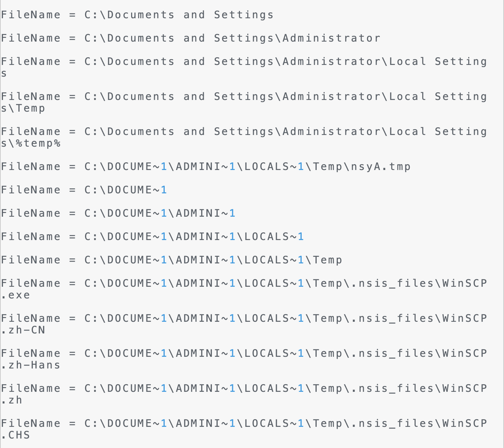Click the wrapped '.zh-Hans' suffix text
The width and height of the screenshot is (504, 448).
(x=31, y=365)
